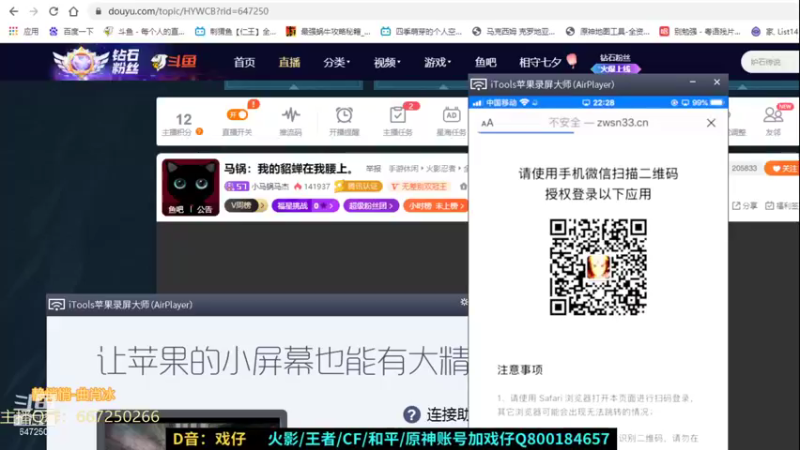Click the 主播积分 question mark icon
800x450 pixels.
(199, 132)
